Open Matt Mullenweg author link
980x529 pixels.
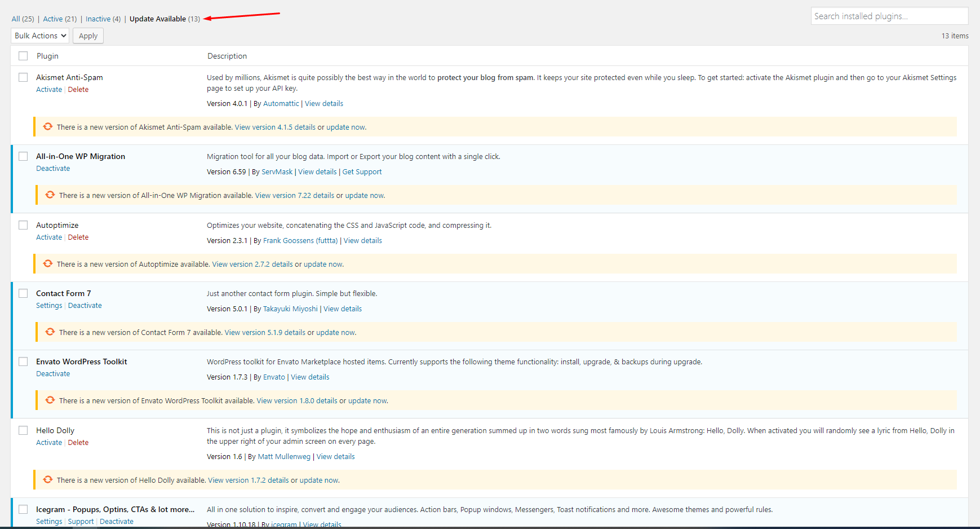tap(284, 457)
